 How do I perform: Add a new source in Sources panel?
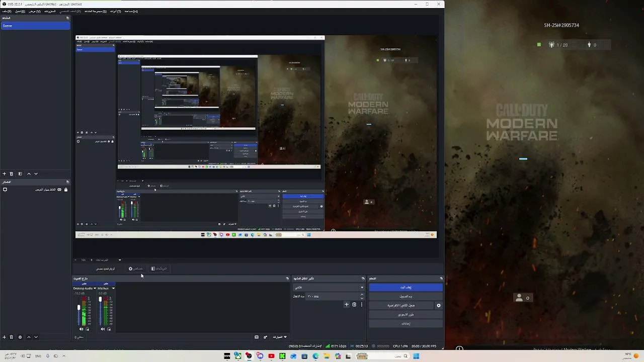tap(4, 337)
